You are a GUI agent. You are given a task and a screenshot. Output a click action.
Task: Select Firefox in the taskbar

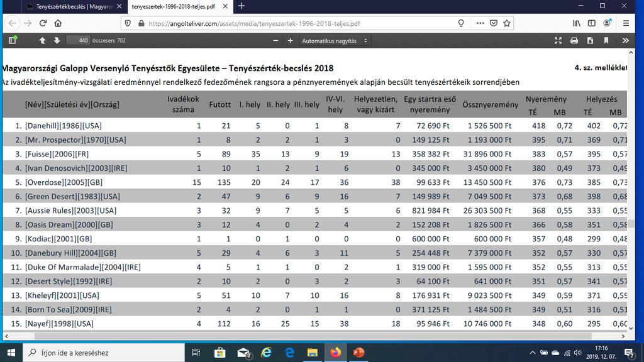coord(336,353)
